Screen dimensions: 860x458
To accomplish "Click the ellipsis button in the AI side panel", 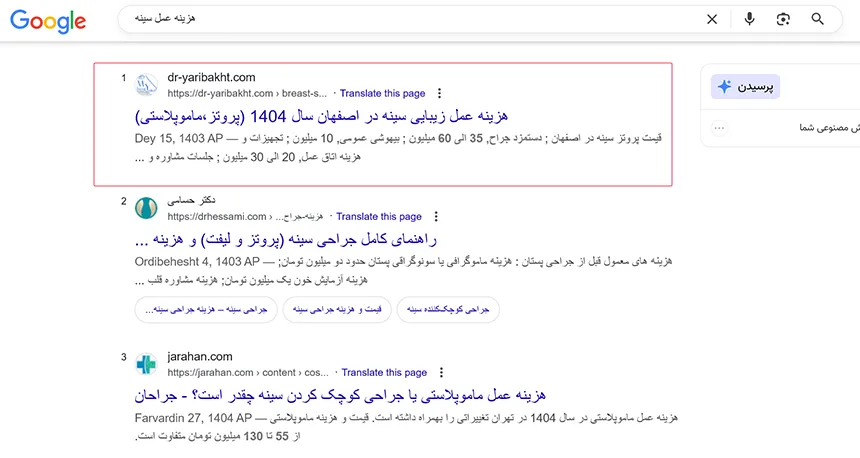I will click(719, 128).
